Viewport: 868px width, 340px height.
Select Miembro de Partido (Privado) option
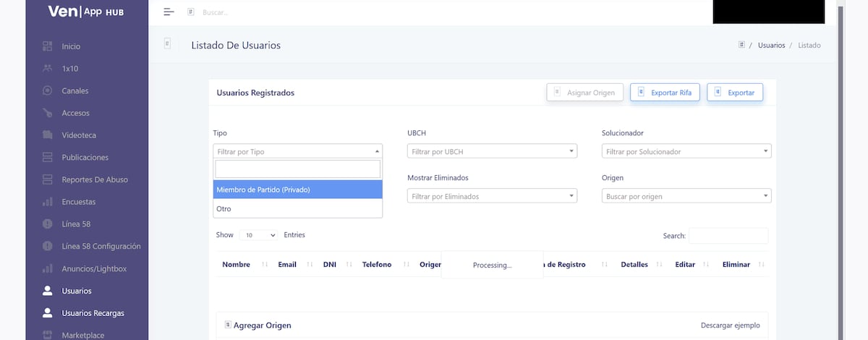(297, 190)
